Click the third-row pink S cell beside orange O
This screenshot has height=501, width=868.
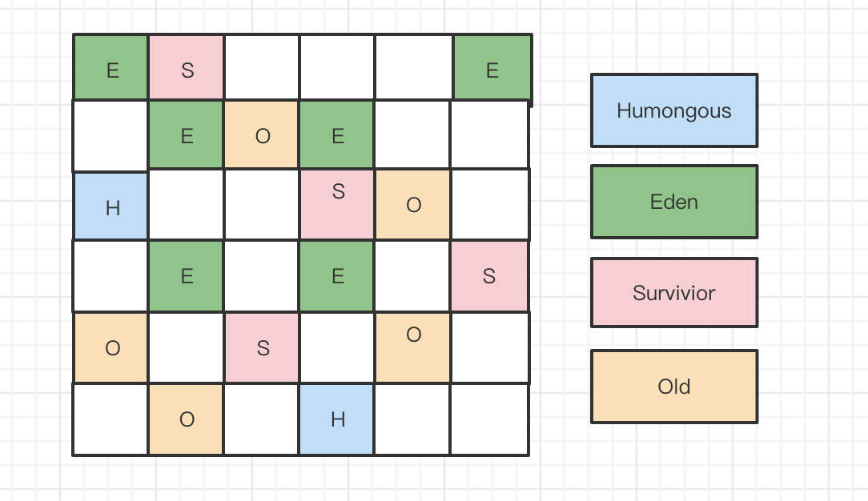(x=337, y=204)
